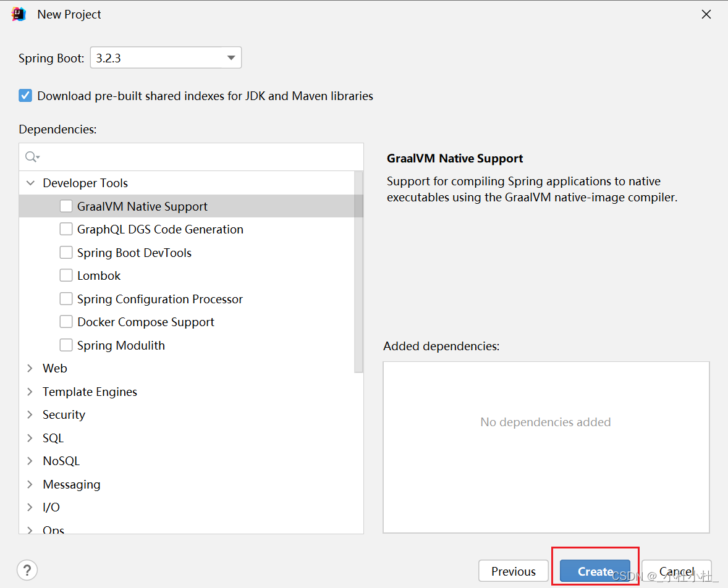The height and width of the screenshot is (588, 728).
Task: Check Spring Configuration Processor
Action: point(66,299)
